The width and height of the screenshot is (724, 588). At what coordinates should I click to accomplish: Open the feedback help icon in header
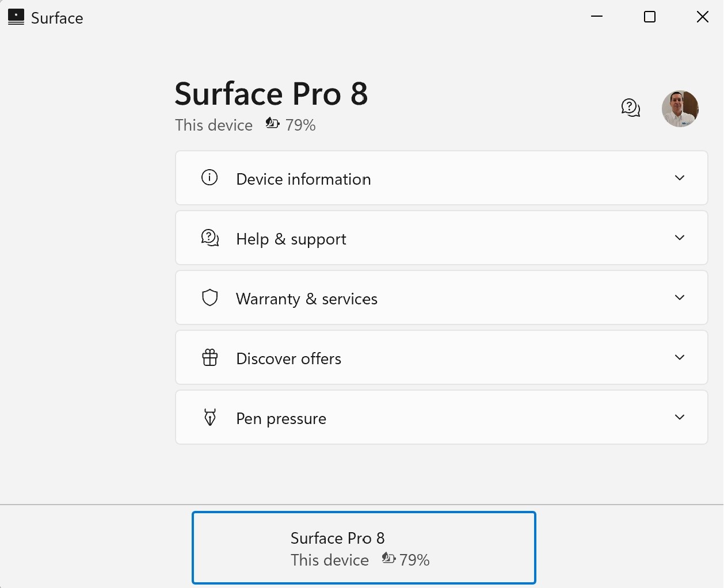pos(631,108)
